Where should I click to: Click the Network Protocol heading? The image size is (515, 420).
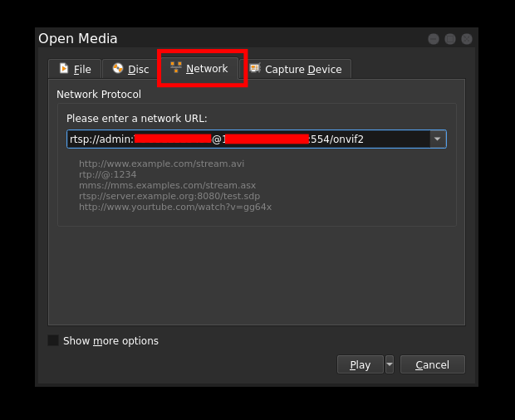pos(99,94)
